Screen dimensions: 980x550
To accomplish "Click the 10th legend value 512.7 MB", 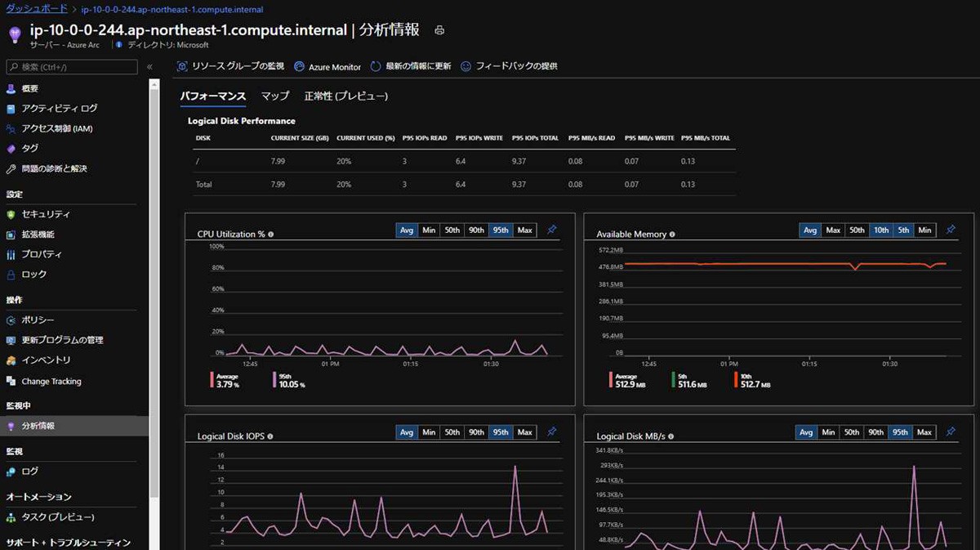I will tap(755, 384).
